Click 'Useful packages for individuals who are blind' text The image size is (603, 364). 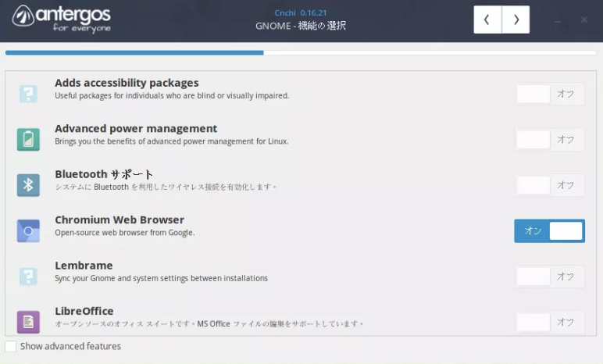click(x=172, y=95)
